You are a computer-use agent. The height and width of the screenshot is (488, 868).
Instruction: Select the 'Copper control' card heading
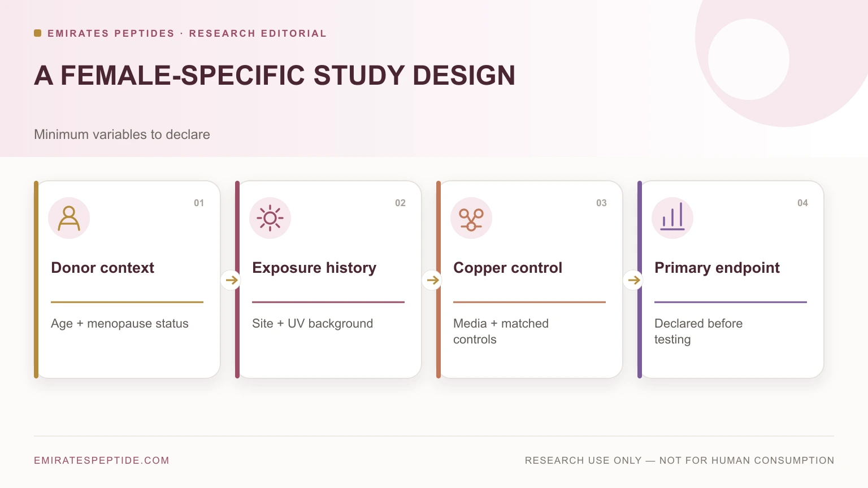click(x=507, y=268)
